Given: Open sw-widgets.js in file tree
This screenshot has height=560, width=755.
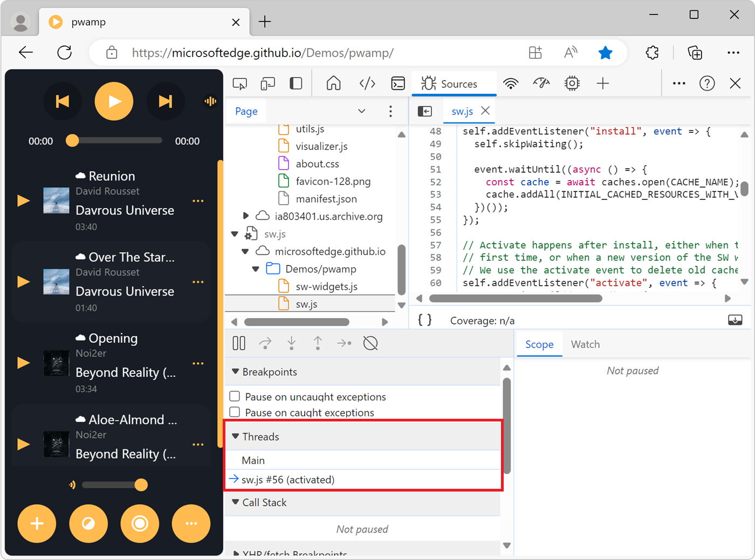Looking at the screenshot, I should point(326,287).
